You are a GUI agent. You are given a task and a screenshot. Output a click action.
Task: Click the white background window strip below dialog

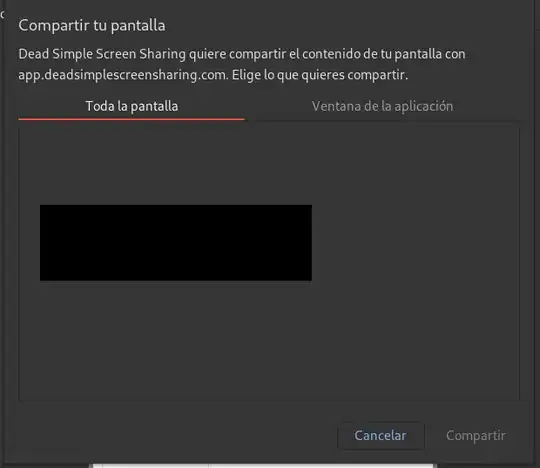[x=263, y=466]
